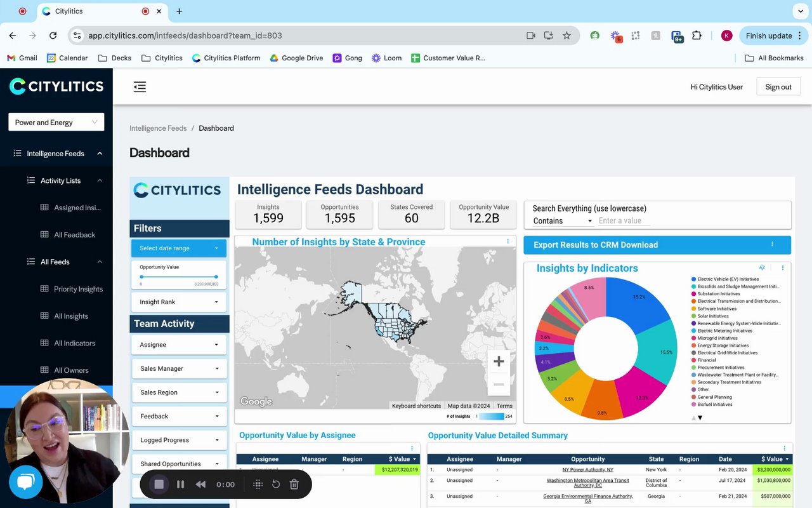This screenshot has width=812, height=508.
Task: Rewind the recording
Action: (x=200, y=485)
